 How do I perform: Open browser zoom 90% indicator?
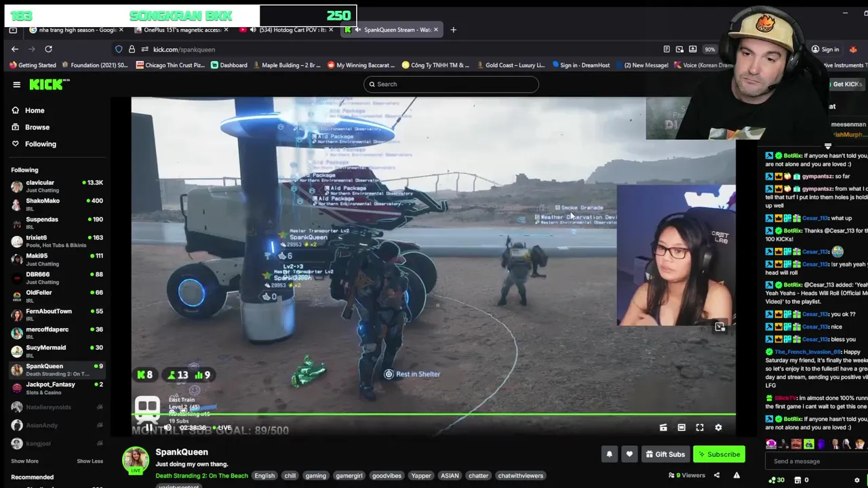point(709,49)
